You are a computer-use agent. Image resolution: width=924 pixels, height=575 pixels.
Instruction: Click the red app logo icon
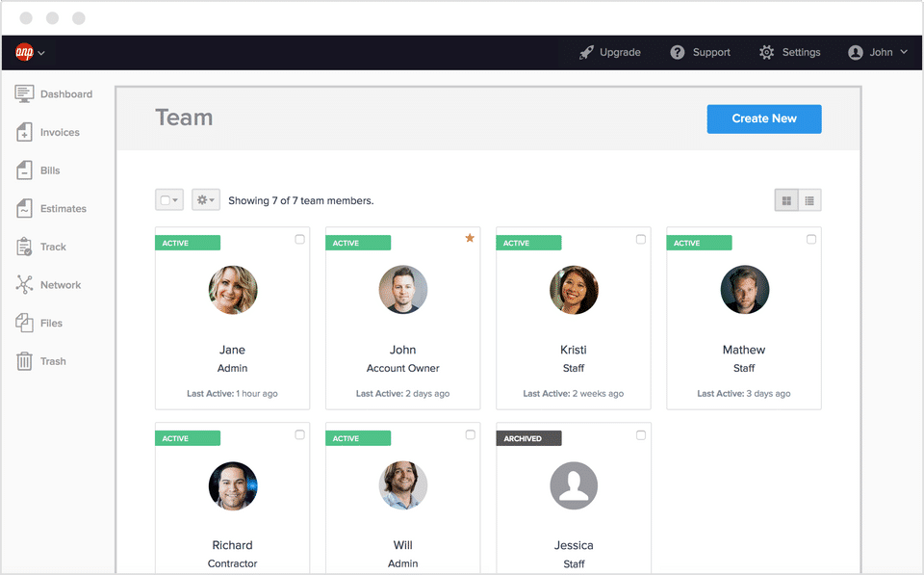tap(24, 52)
